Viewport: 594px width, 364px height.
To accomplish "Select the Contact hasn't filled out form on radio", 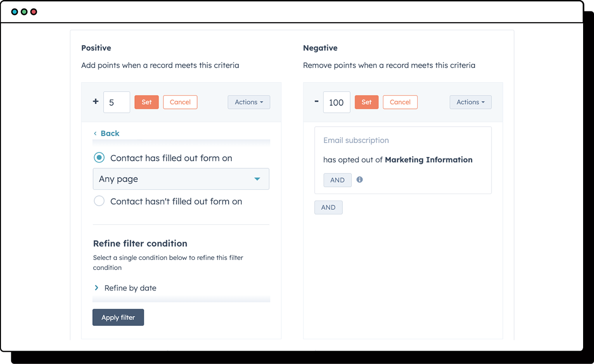I will (x=99, y=201).
